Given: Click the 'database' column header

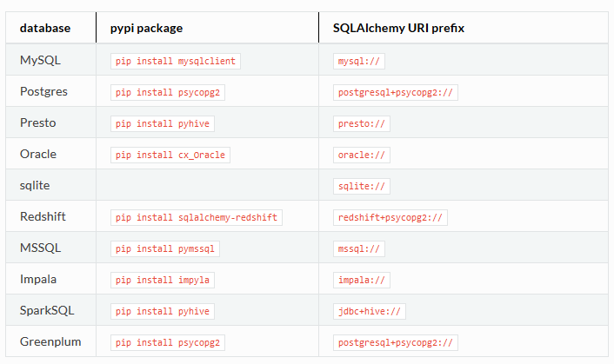Looking at the screenshot, I should coord(45,28).
